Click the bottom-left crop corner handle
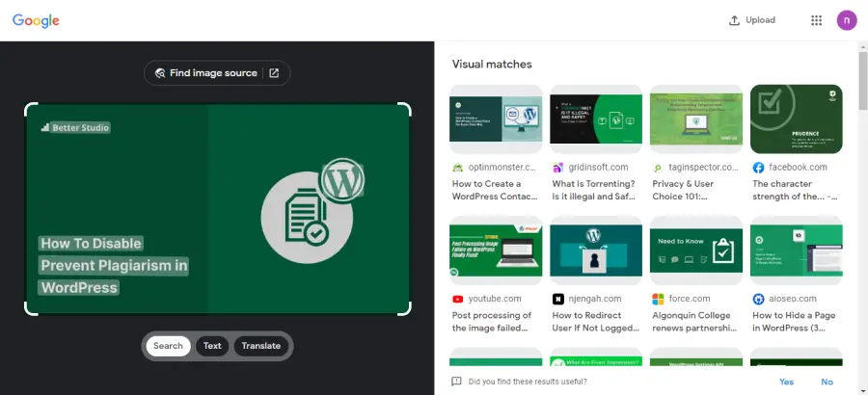This screenshot has height=395, width=868. click(31, 308)
